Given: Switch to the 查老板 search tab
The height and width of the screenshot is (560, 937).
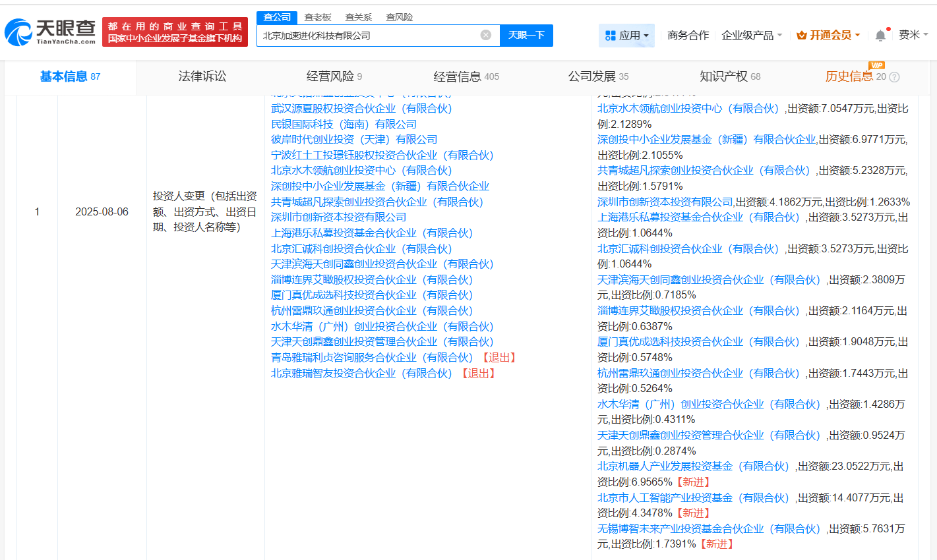Looking at the screenshot, I should 317,17.
